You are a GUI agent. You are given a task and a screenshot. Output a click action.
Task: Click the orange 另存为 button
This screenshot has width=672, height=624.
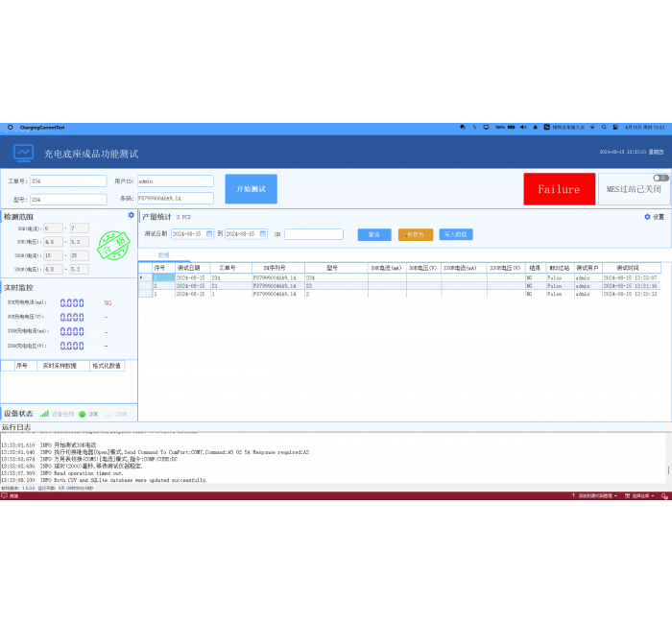pyautogui.click(x=415, y=234)
